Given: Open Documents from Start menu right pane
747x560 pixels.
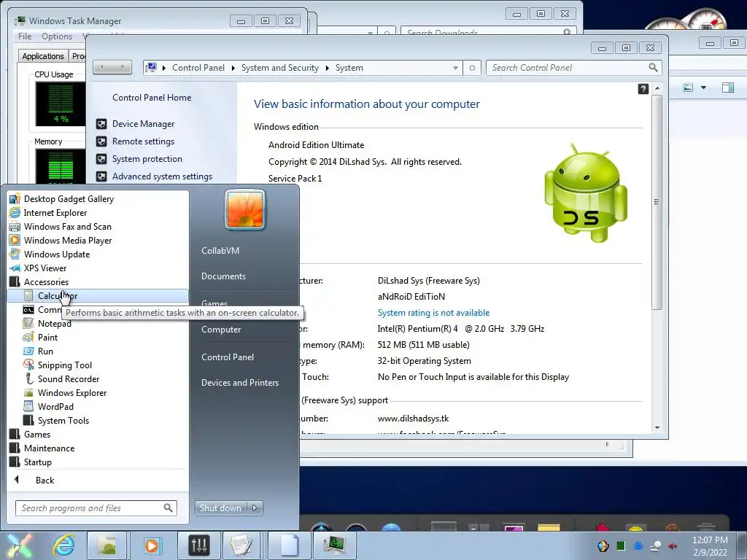Looking at the screenshot, I should pyautogui.click(x=223, y=276).
